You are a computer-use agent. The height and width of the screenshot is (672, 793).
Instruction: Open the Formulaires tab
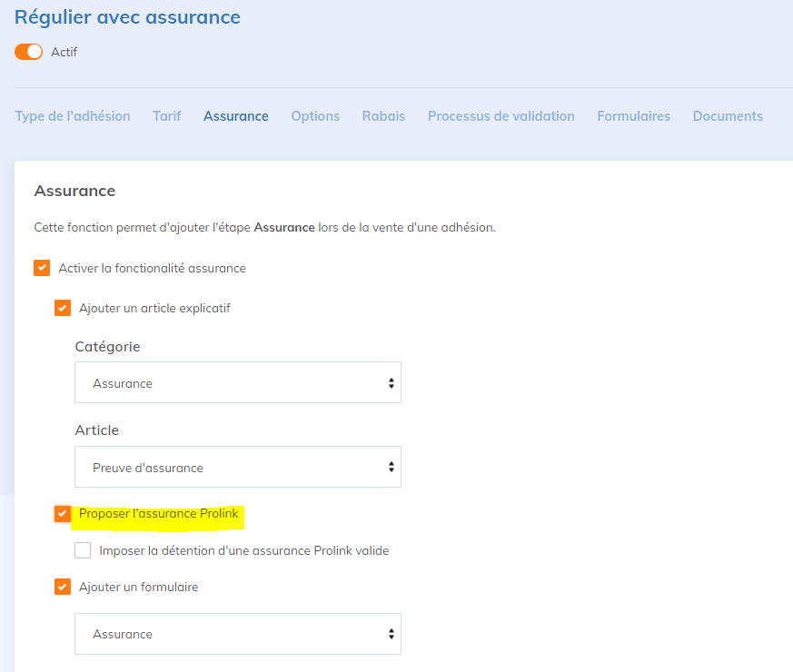click(633, 116)
